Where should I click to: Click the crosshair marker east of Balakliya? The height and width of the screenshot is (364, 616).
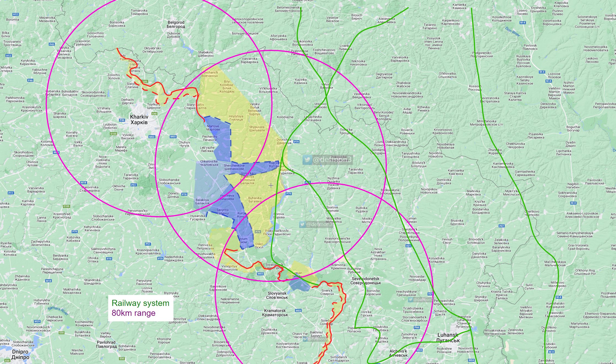[x=271, y=186]
